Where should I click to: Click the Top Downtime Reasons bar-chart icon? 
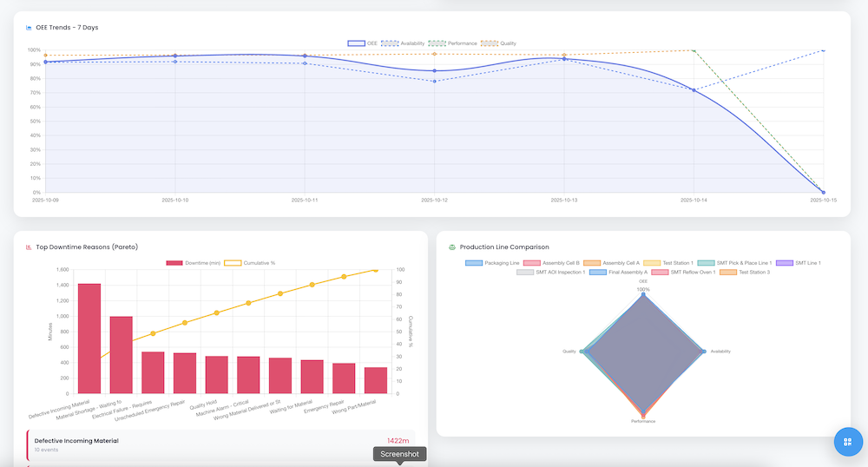pyautogui.click(x=29, y=247)
